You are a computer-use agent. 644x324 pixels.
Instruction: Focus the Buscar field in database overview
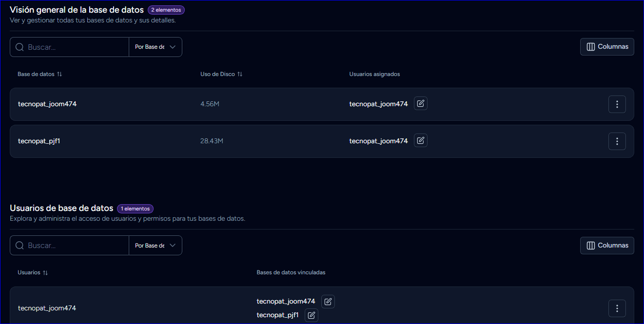click(76, 47)
